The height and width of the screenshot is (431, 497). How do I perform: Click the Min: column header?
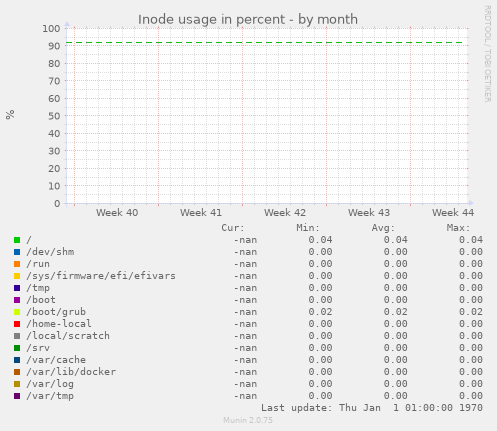[x=308, y=228]
